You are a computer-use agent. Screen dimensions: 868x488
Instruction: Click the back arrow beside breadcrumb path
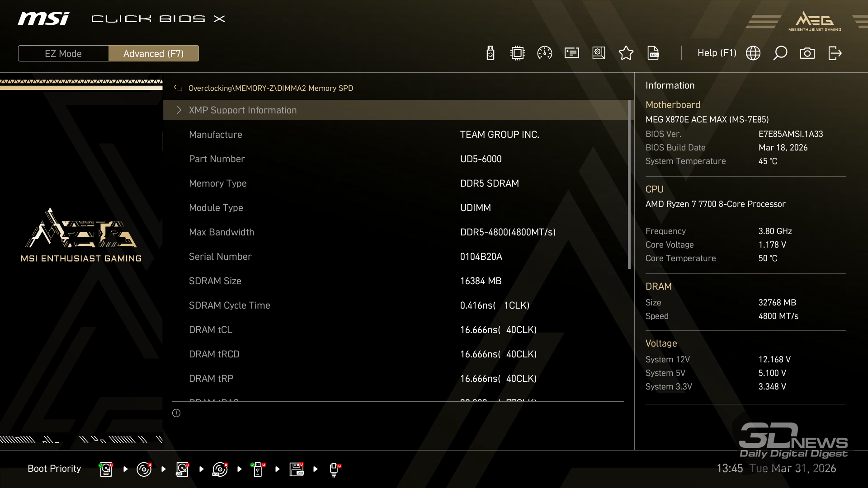coord(178,89)
